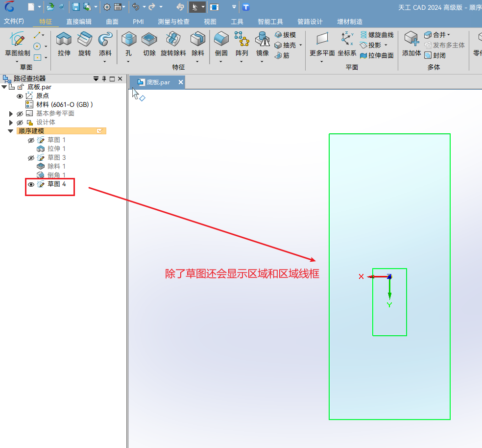Viewport: 482px width, 448px height.
Task: Switch to the 智能工具 ribbon tab
Action: point(270,22)
